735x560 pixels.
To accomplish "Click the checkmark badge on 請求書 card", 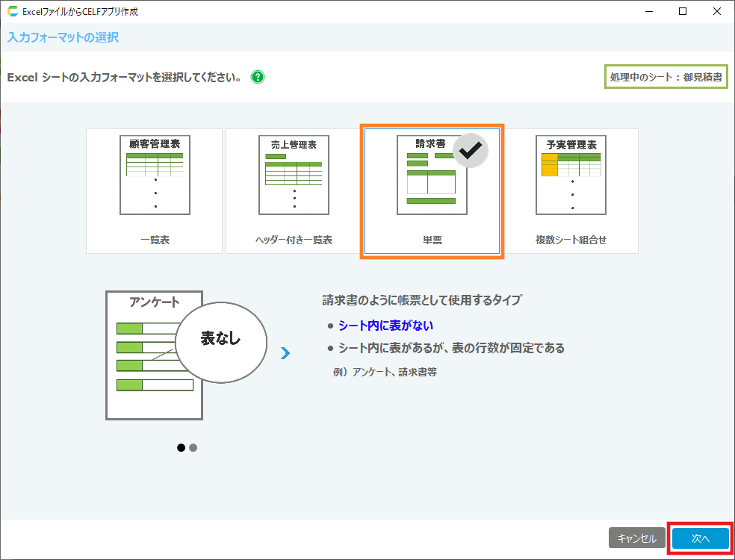I will pos(471,150).
